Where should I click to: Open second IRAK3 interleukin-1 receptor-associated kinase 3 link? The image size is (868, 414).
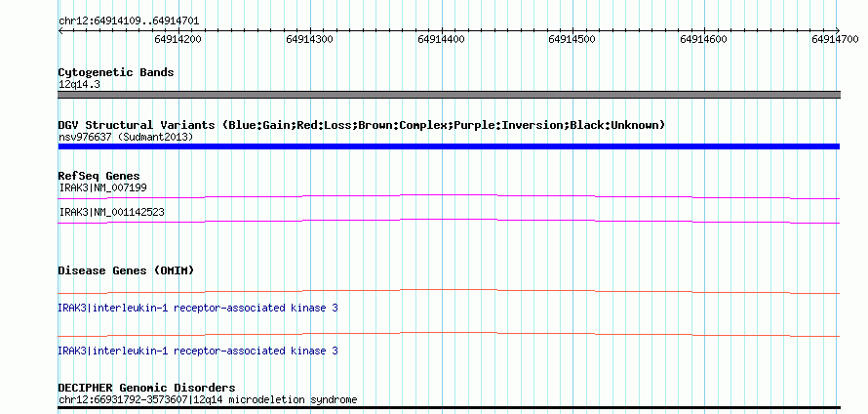(198, 351)
